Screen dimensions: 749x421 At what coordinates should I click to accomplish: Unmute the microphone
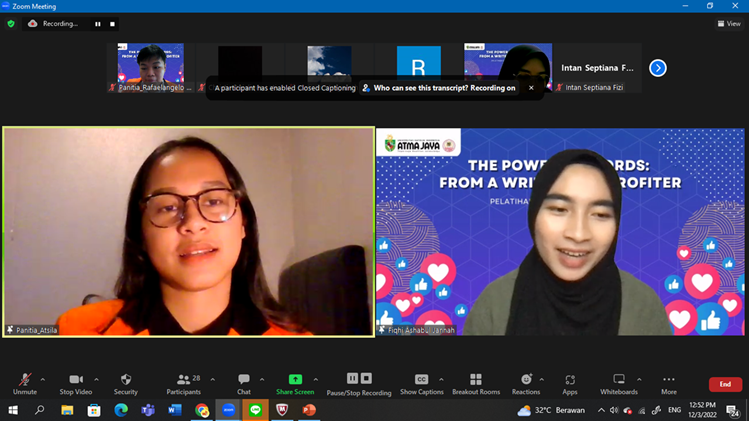[25, 383]
